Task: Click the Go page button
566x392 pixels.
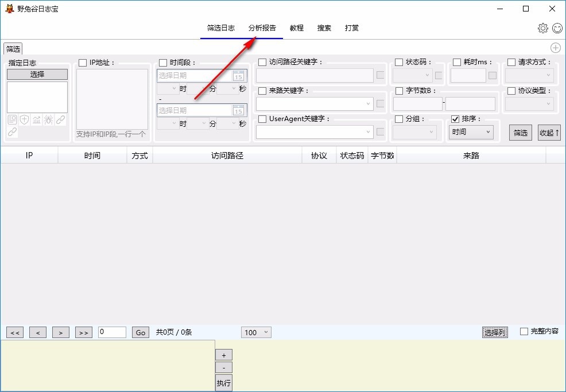Action: [x=141, y=332]
